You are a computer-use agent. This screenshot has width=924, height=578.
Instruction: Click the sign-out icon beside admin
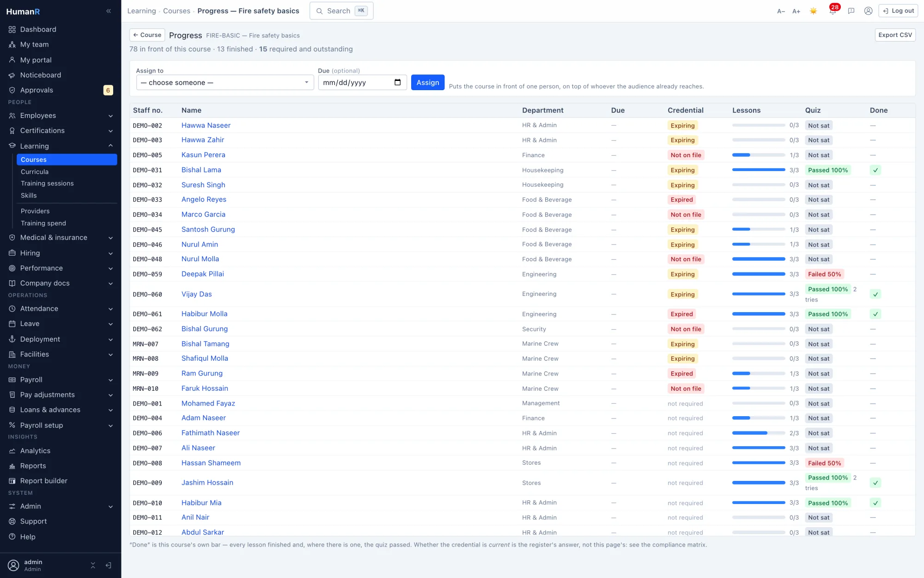(x=109, y=565)
